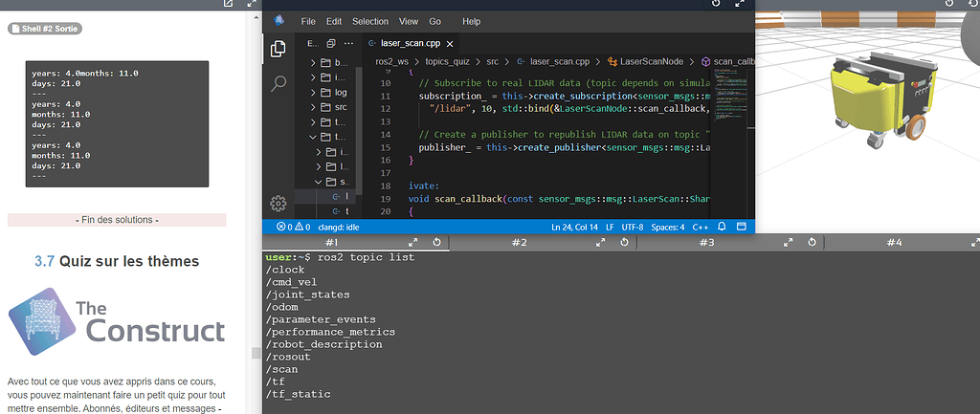Screen dimensions: 980x414
Task: Open the File menu
Action: pyautogui.click(x=308, y=21)
